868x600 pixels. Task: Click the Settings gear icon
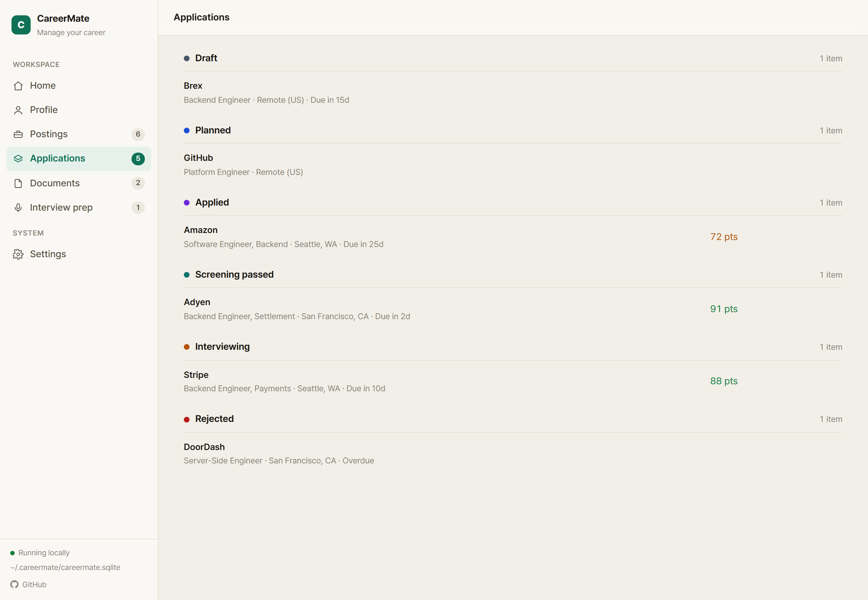click(x=18, y=254)
